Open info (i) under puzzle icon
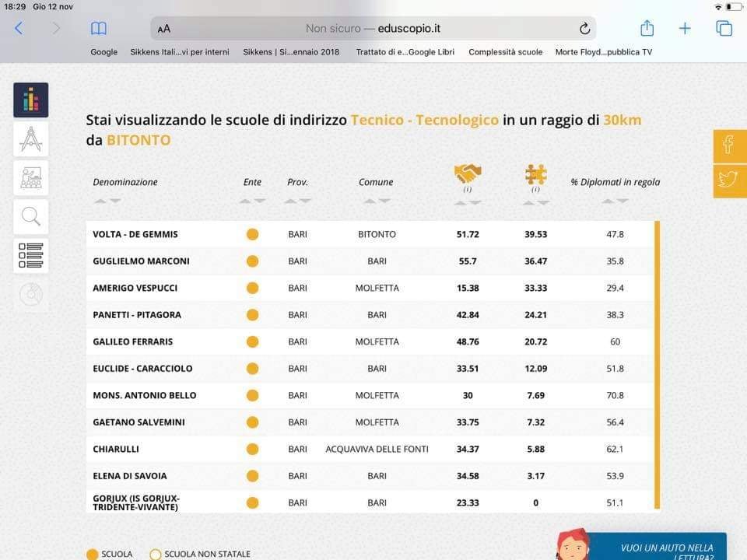Viewport: 747px width, 560px height. pos(535,190)
